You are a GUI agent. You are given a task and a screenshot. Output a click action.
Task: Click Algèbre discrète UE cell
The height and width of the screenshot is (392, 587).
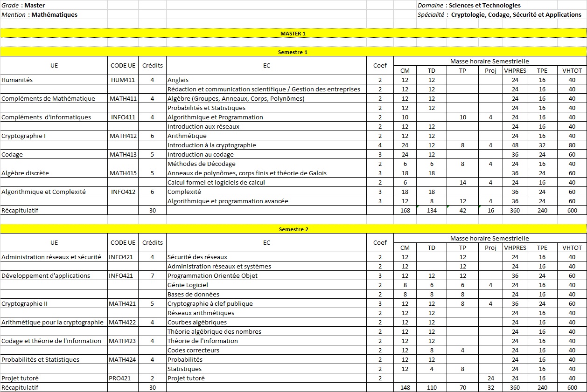(x=54, y=173)
